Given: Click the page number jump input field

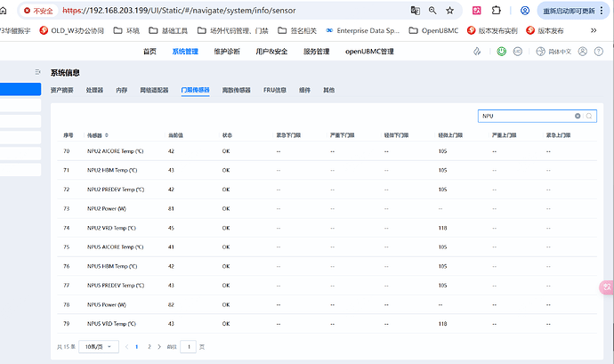Looking at the screenshot, I should click(189, 347).
